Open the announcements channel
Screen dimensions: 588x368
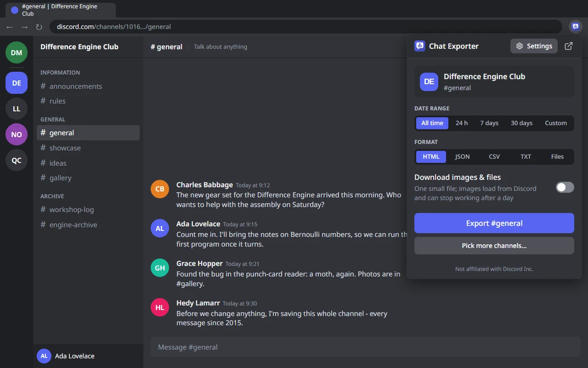88,86
